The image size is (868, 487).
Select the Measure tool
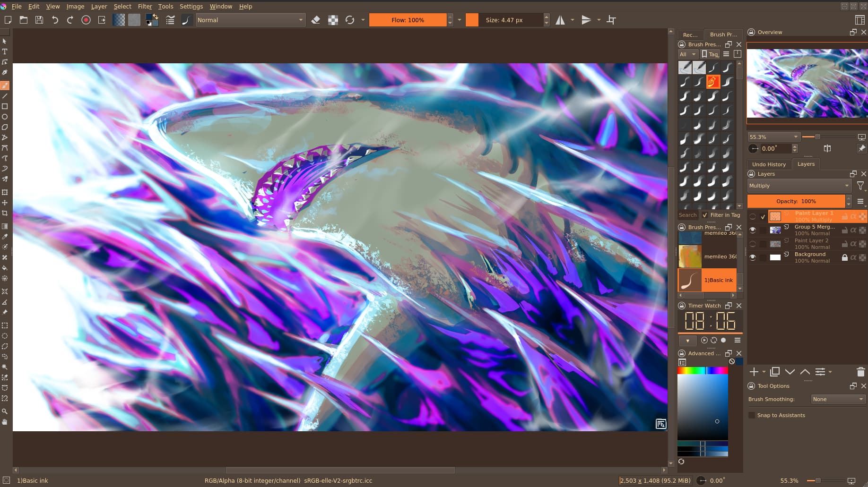(x=5, y=302)
